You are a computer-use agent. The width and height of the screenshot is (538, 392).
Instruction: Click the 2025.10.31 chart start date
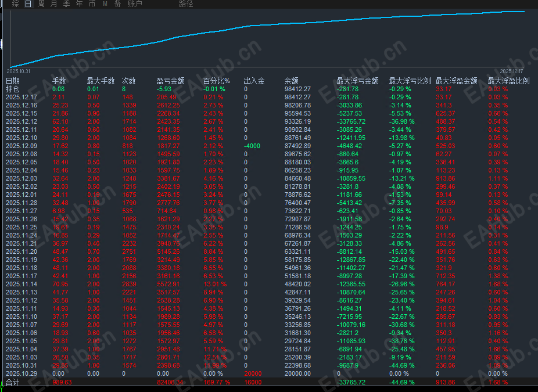[18, 71]
